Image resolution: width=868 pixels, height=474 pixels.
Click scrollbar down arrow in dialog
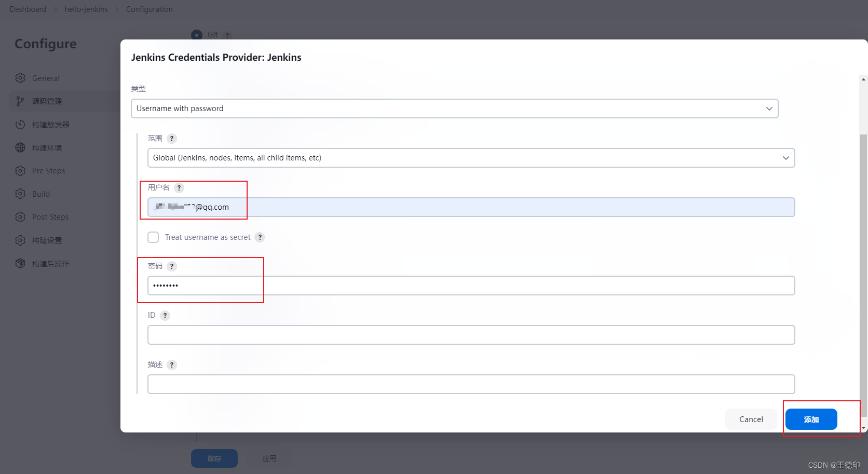pos(864,428)
